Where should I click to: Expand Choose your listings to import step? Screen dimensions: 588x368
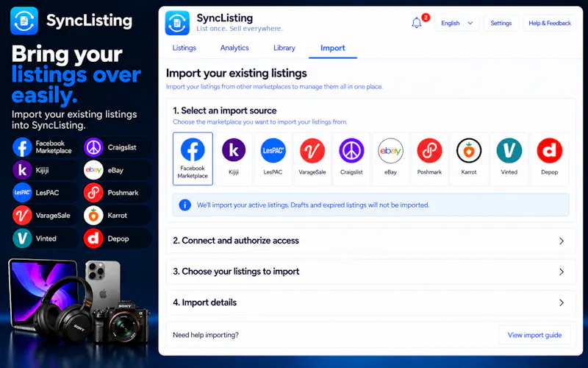point(370,272)
